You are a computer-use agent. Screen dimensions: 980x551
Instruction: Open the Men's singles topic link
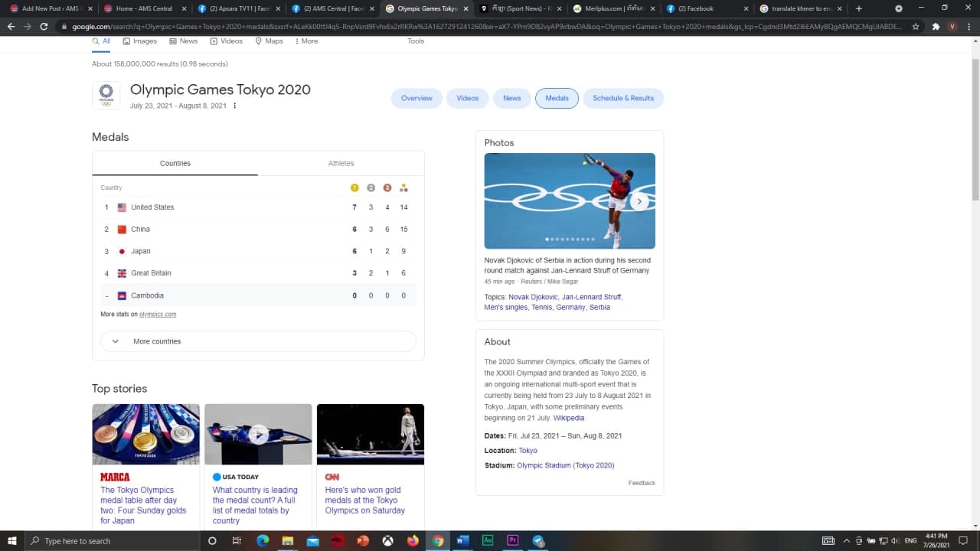(505, 307)
